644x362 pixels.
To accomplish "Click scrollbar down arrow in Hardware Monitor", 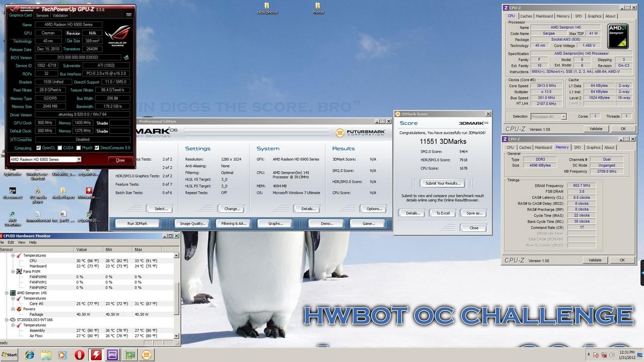I will (177, 336).
